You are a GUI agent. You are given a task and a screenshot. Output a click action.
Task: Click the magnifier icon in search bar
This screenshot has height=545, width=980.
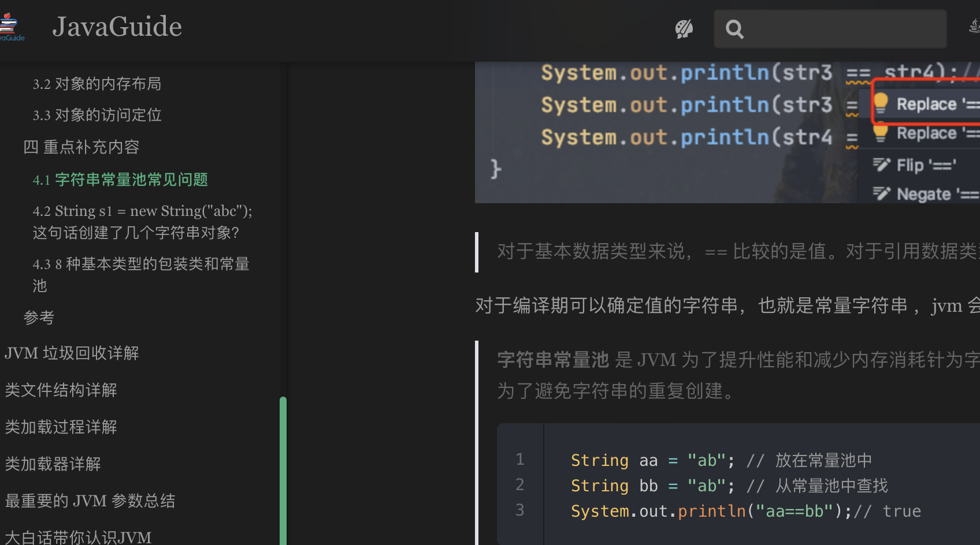(734, 29)
